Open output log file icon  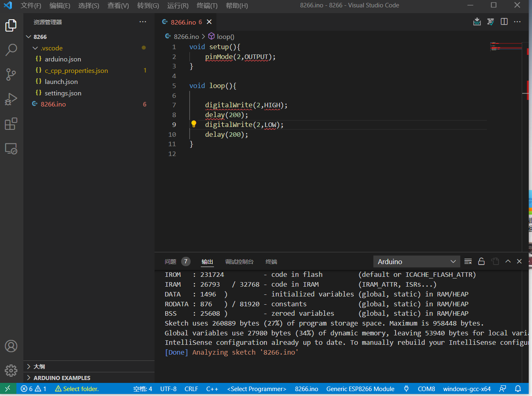[x=495, y=261]
